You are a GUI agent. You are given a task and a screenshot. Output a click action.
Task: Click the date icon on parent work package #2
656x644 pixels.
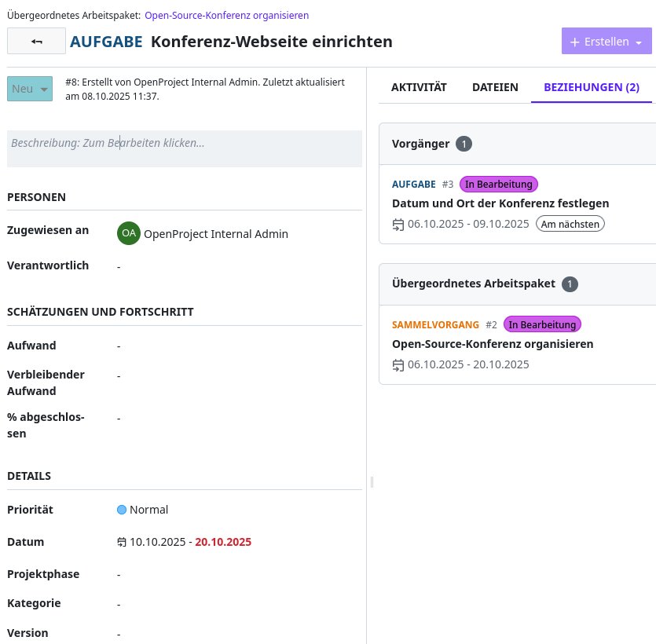coord(398,364)
